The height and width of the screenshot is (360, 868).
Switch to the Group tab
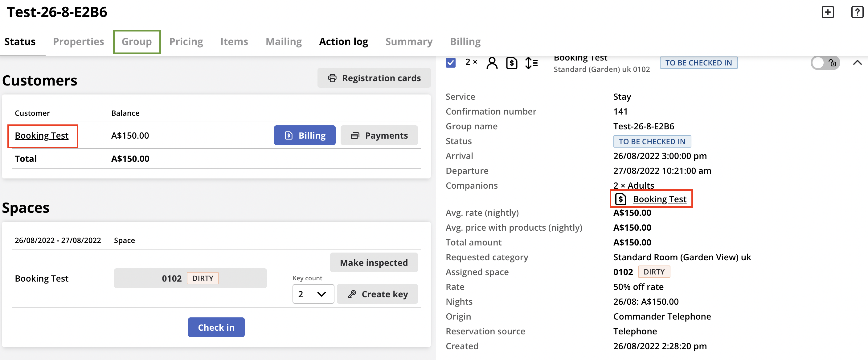[x=137, y=42]
